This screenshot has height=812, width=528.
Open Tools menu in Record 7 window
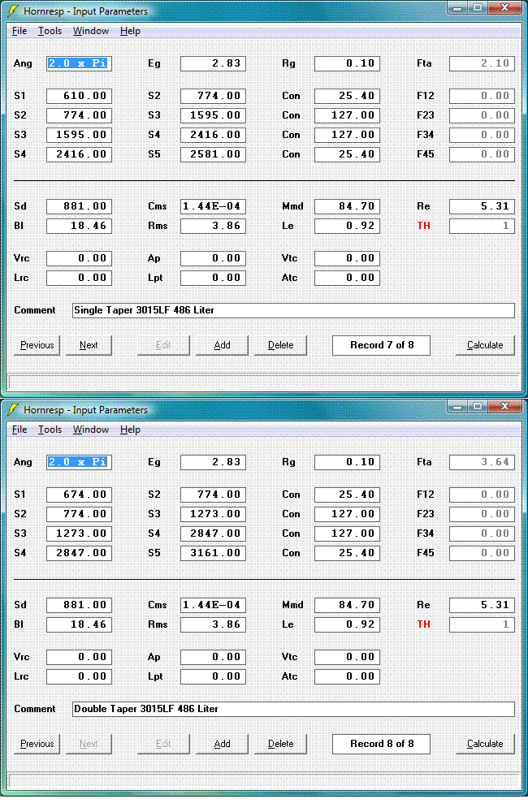(50, 31)
